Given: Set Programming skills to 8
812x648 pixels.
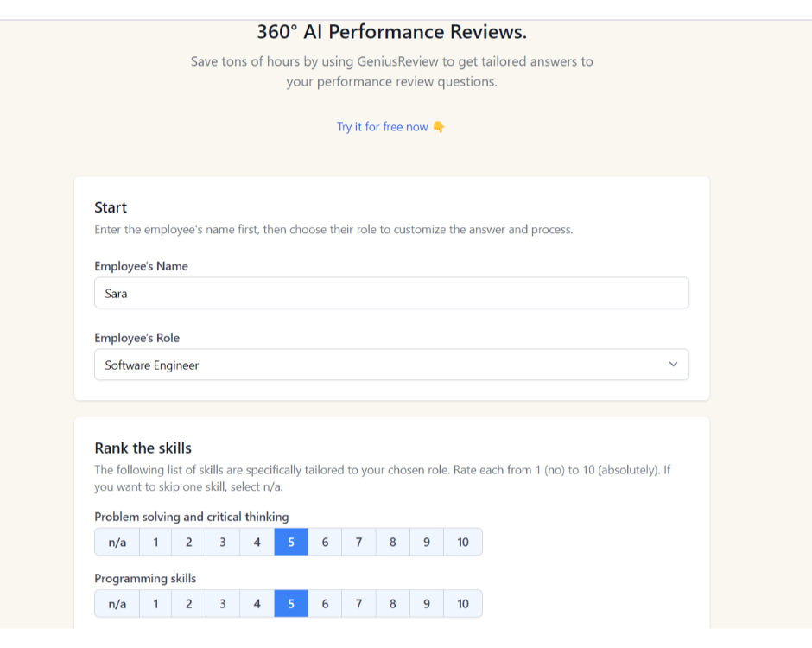Looking at the screenshot, I should pos(392,603).
